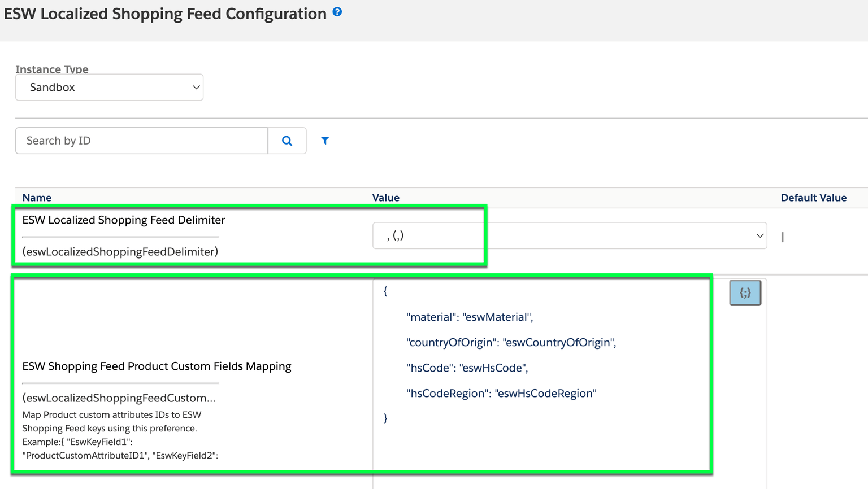The image size is (868, 489).
Task: Click the Name column header
Action: 37,198
